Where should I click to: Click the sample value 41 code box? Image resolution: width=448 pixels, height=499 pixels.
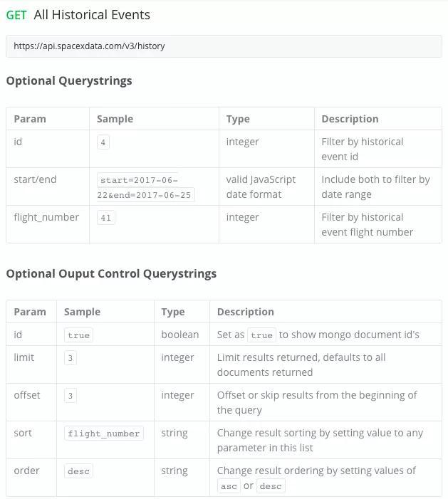[105, 218]
